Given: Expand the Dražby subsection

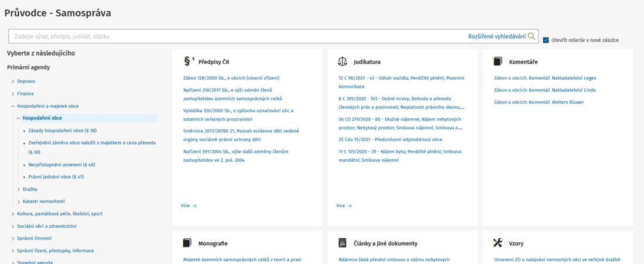Looking at the screenshot, I should pyautogui.click(x=19, y=189).
